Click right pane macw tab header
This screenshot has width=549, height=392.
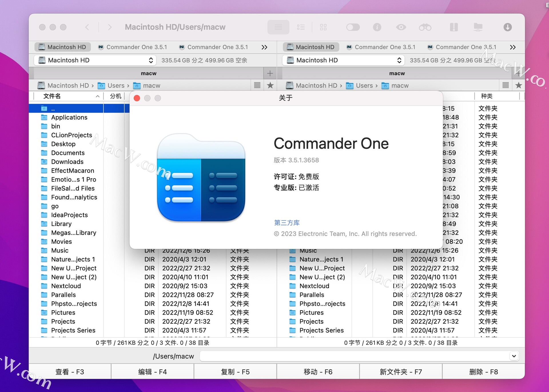pyautogui.click(x=397, y=73)
